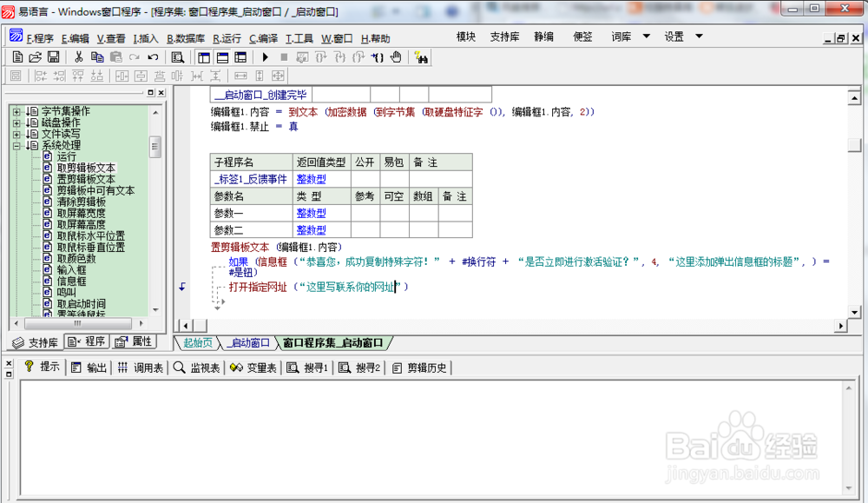The width and height of the screenshot is (868, 503).
Task: Click the 设置 button
Action: point(674,36)
